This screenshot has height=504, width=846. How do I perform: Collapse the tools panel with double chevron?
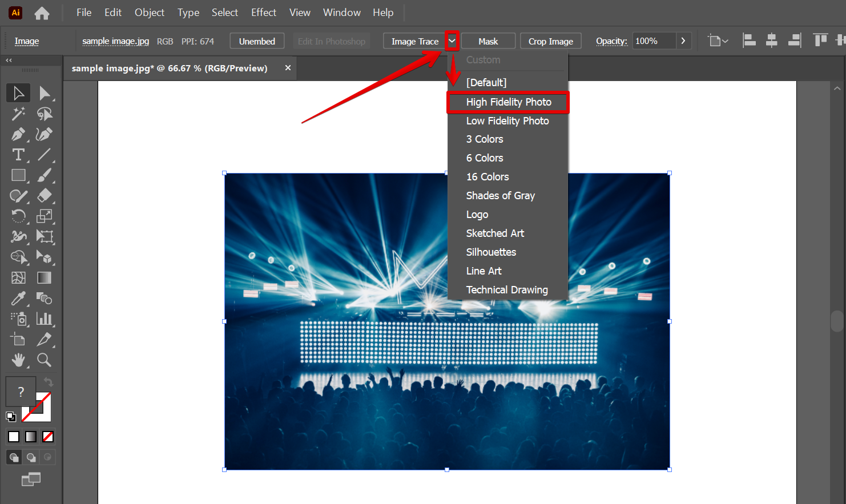click(9, 60)
